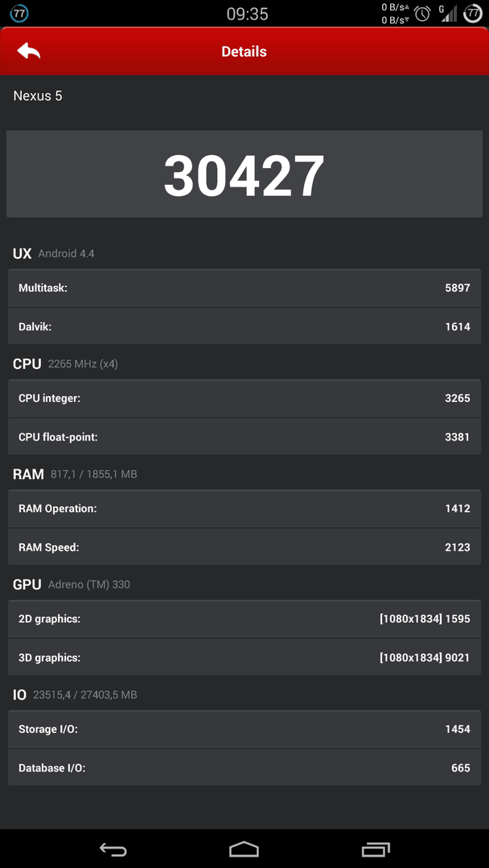Viewport: 489px width, 868px height.
Task: Select the RAM Speed row
Action: (x=244, y=547)
